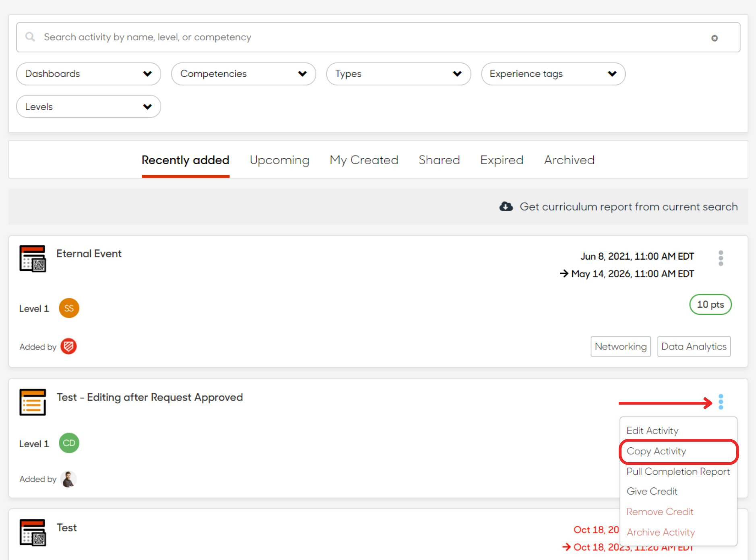Image resolution: width=756 pixels, height=560 pixels.
Task: Click the Networking tag button
Action: (x=620, y=347)
